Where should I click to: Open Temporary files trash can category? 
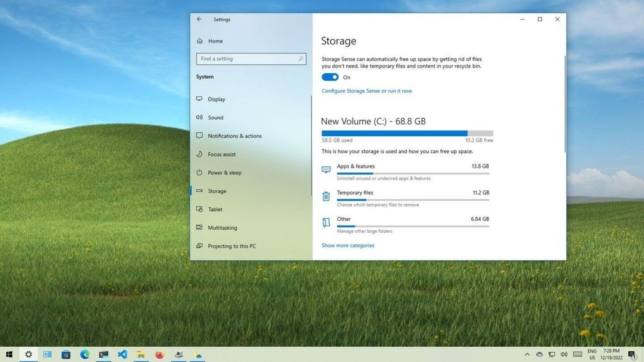coord(406,198)
